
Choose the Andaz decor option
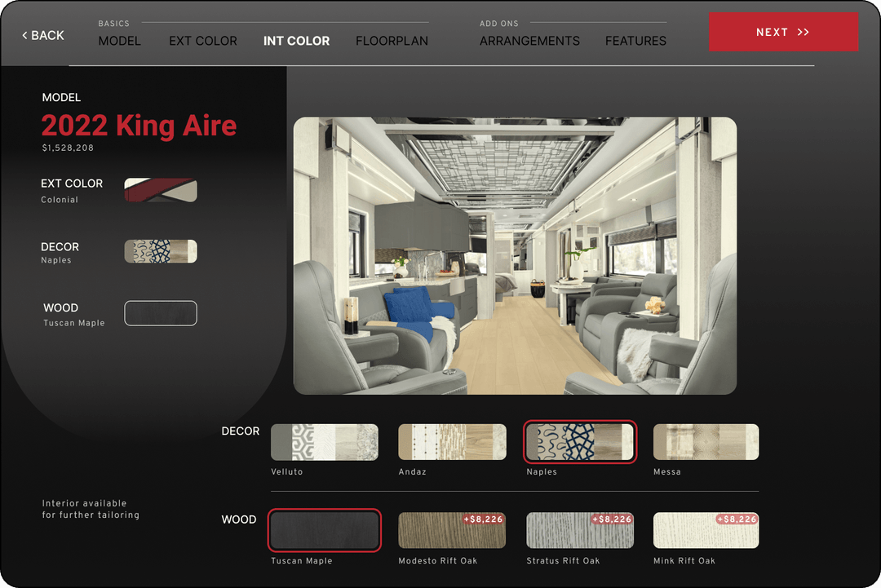(452, 442)
